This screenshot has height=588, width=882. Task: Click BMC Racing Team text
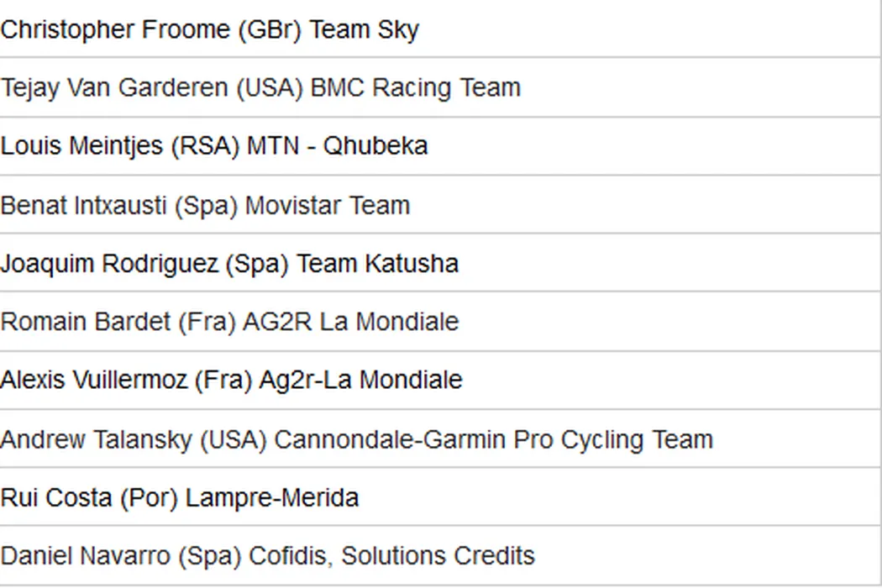click(416, 87)
